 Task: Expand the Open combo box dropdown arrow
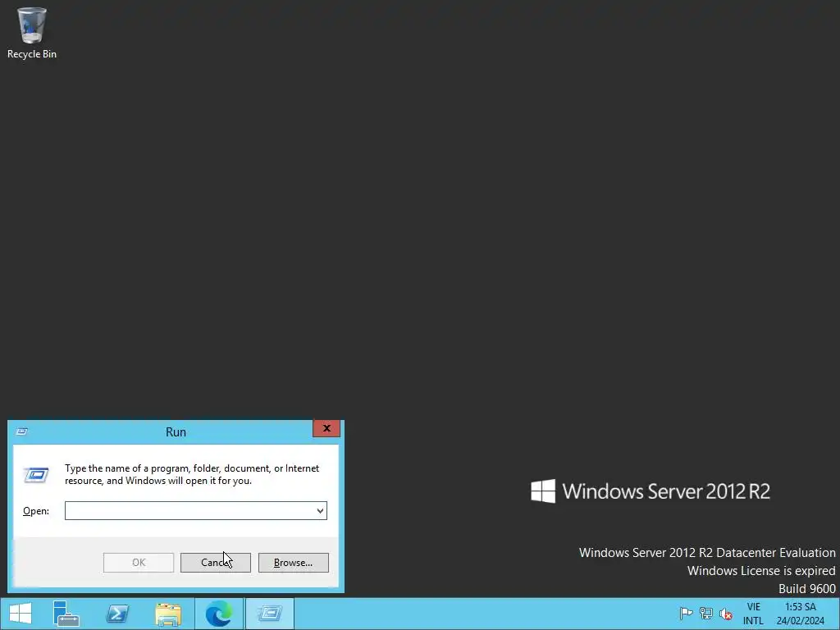320,510
